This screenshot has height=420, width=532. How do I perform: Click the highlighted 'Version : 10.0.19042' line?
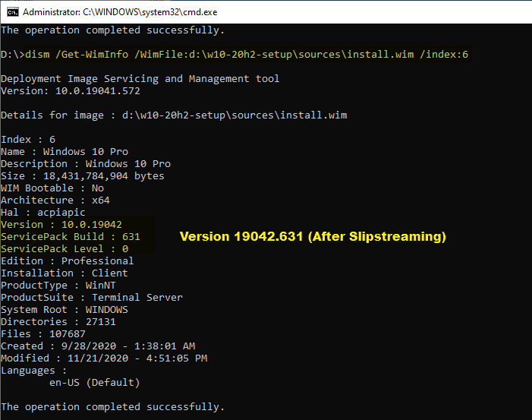click(x=61, y=225)
